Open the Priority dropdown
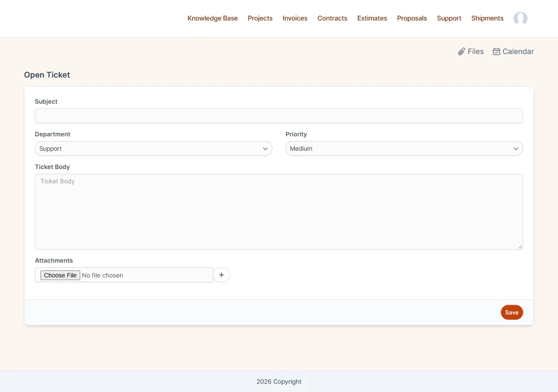 click(x=404, y=149)
